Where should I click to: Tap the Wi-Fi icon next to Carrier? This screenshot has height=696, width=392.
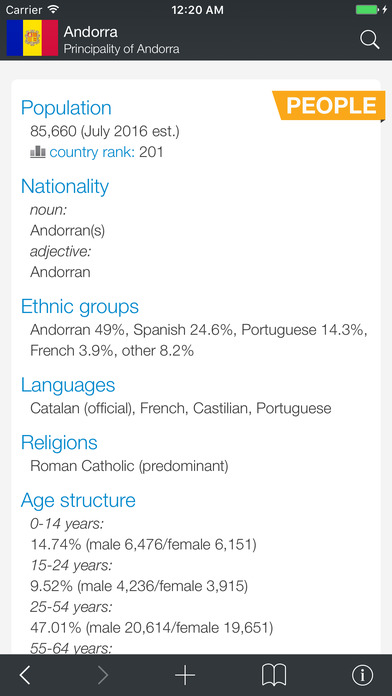pyautogui.click(x=53, y=9)
